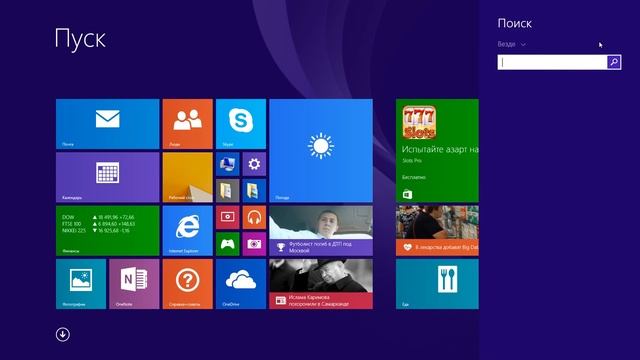Launch the Skype tile
This screenshot has width=640, height=360.
tap(241, 124)
